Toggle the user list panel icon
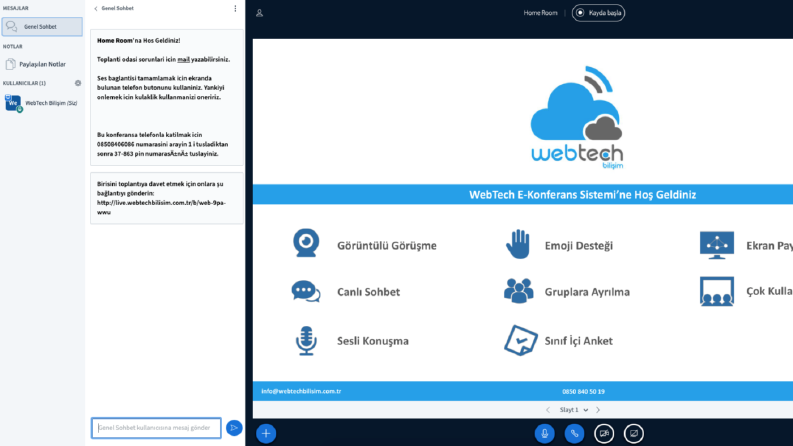 tap(259, 13)
